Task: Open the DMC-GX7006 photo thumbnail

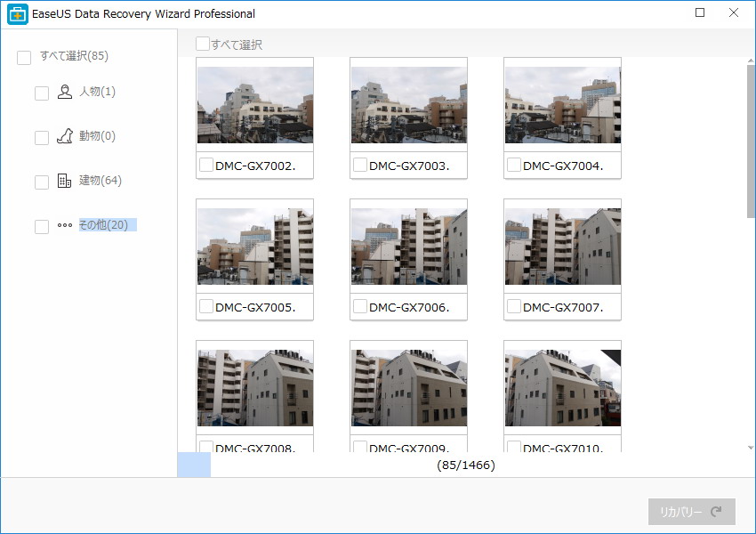Action: coord(409,247)
